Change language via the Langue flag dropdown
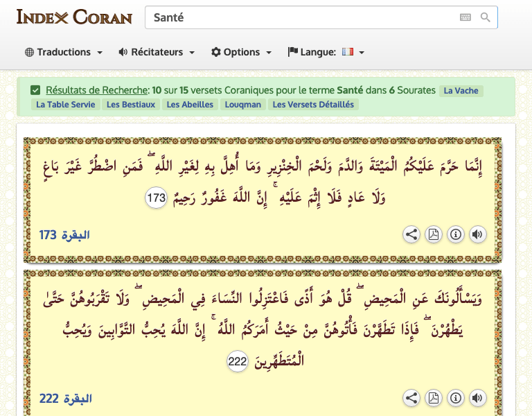Image resolution: width=532 pixels, height=416 pixels. tap(326, 52)
